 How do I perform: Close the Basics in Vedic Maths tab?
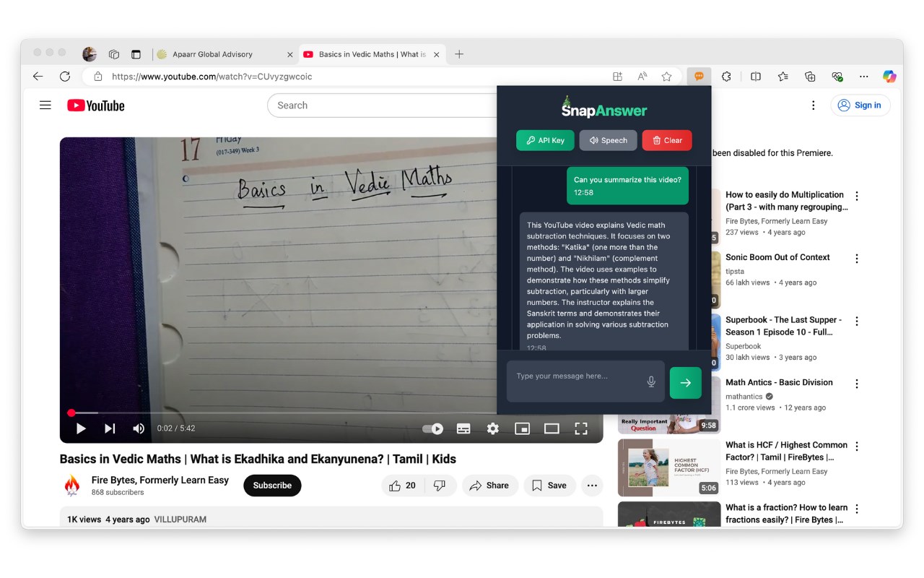pos(436,54)
